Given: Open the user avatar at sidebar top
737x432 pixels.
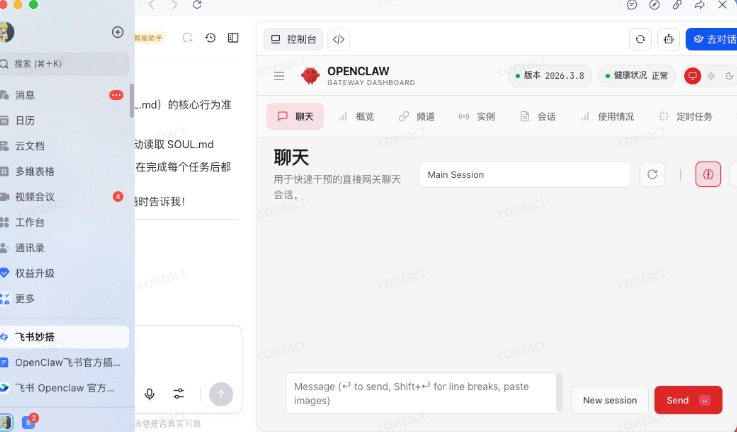Looking at the screenshot, I should coord(6,32).
